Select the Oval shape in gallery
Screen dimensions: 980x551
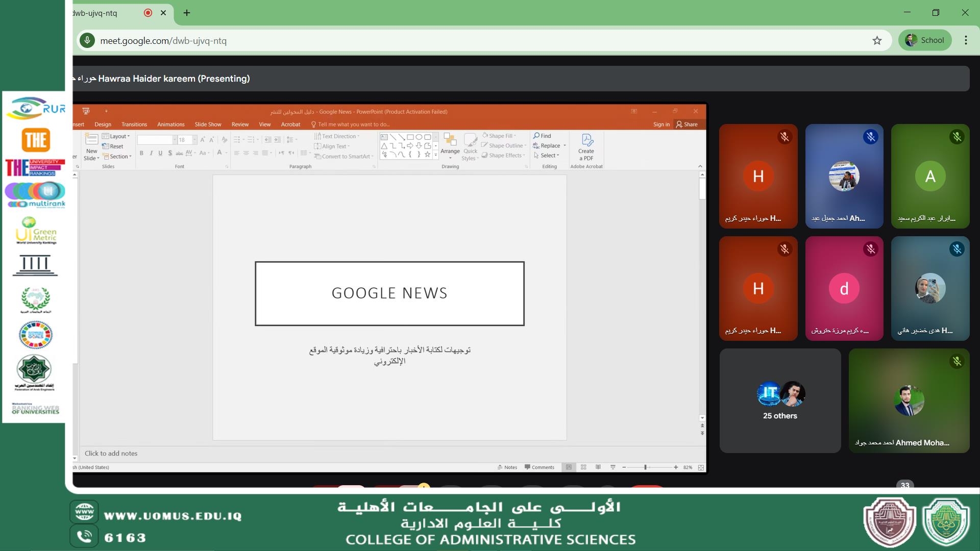pos(419,137)
